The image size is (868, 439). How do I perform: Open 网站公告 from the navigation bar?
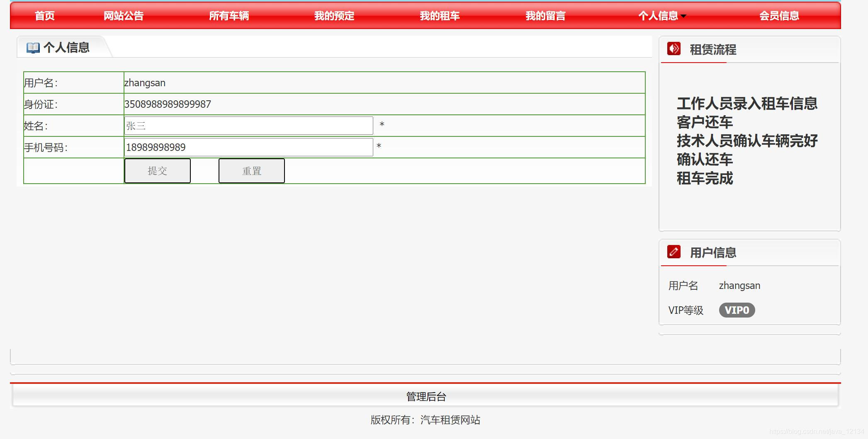pyautogui.click(x=124, y=16)
